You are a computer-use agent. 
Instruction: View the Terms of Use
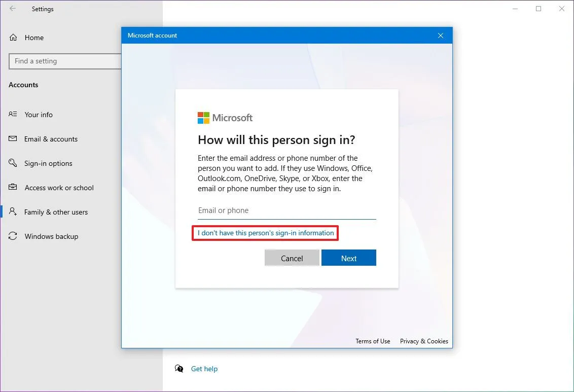pos(373,341)
